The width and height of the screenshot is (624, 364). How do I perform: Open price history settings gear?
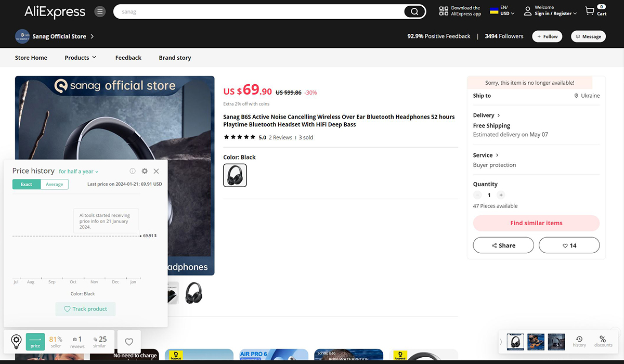145,171
